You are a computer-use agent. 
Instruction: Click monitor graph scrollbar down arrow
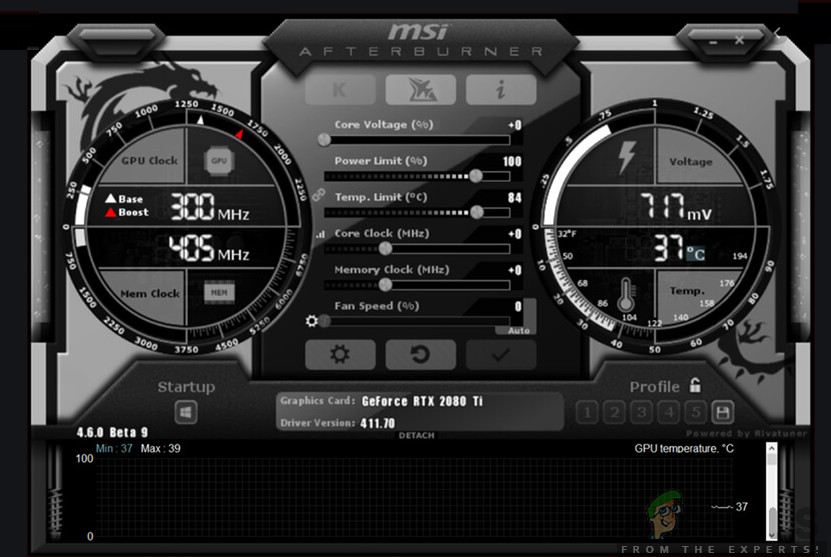pyautogui.click(x=772, y=534)
